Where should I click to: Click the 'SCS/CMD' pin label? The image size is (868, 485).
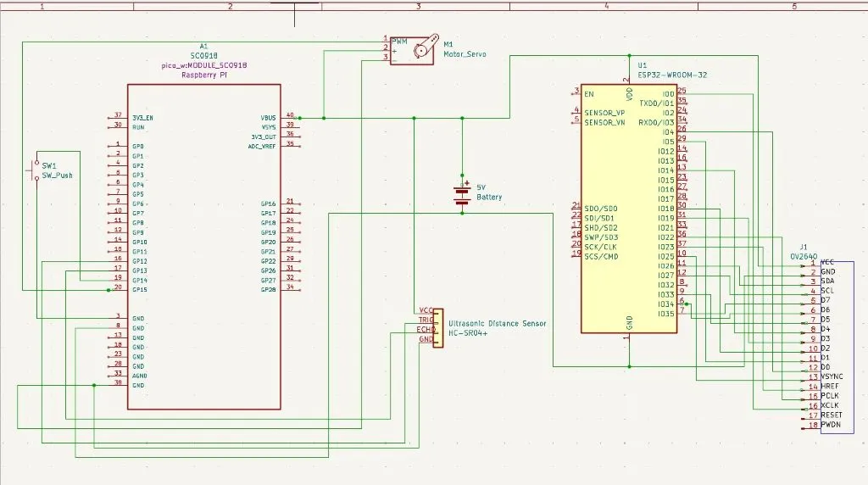601,256
